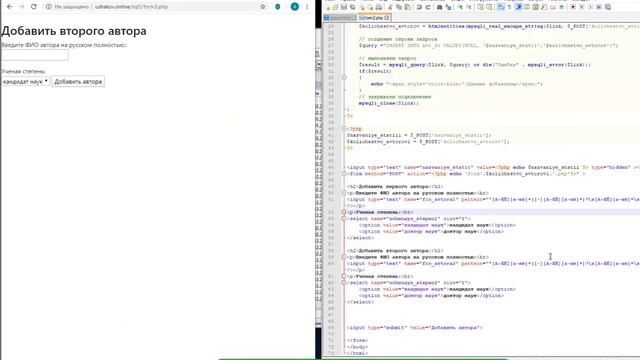Click the Save recorded macro icon
The image size is (640, 360).
pos(608,7)
